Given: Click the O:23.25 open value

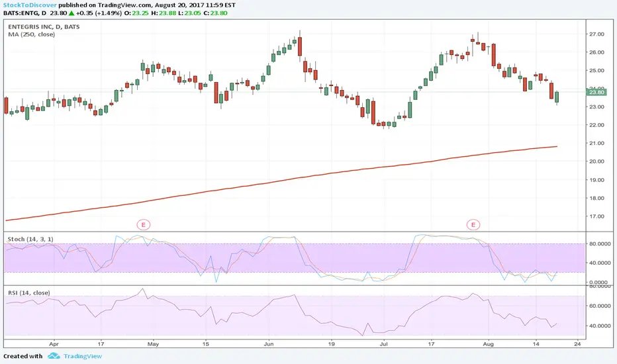Looking at the screenshot, I should pos(136,13).
